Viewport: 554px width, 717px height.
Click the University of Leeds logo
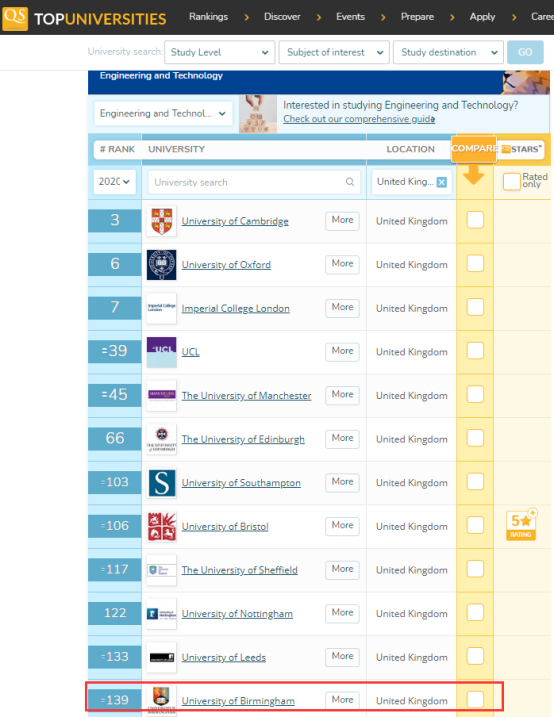pos(161,658)
